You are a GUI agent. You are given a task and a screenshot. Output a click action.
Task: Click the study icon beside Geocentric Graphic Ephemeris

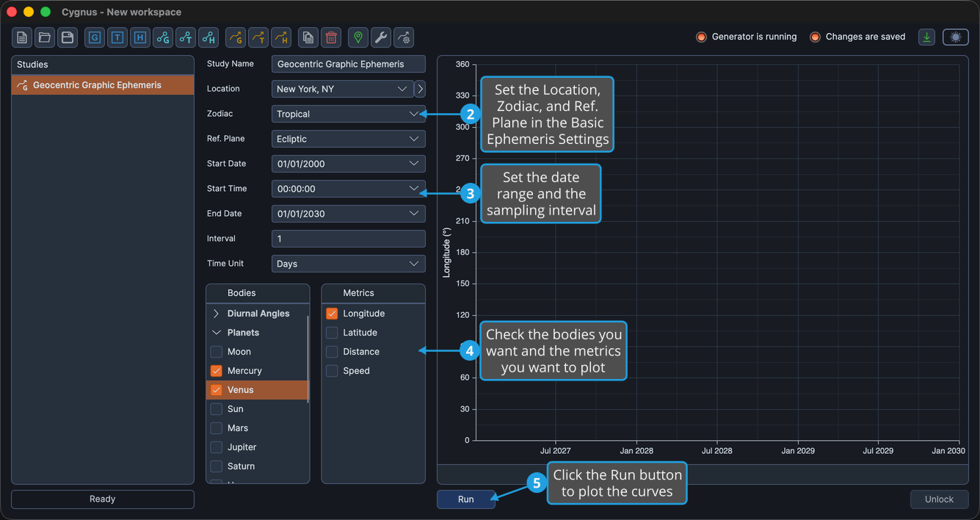coord(22,85)
